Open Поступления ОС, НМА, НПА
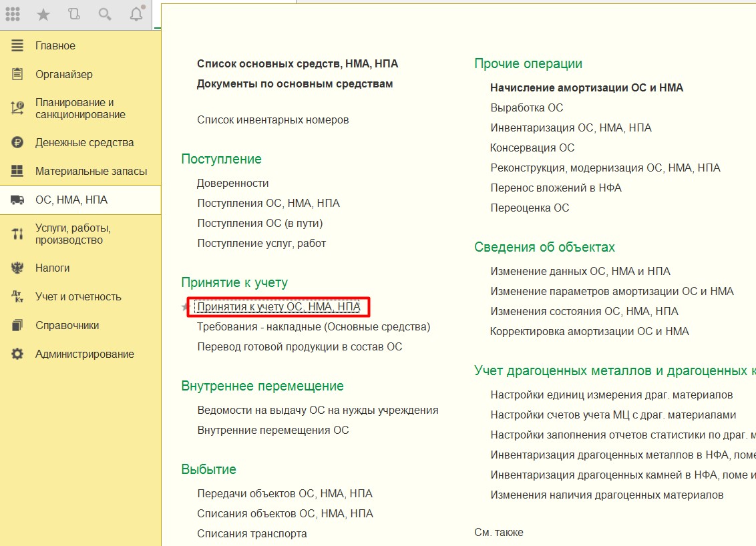 click(268, 204)
